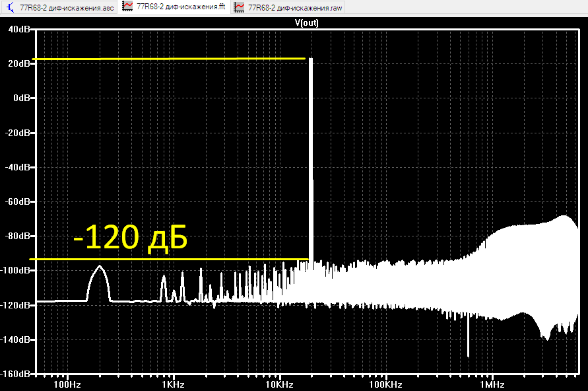Click the -100dB vertical axis label
The height and width of the screenshot is (391, 588).
(x=15, y=270)
